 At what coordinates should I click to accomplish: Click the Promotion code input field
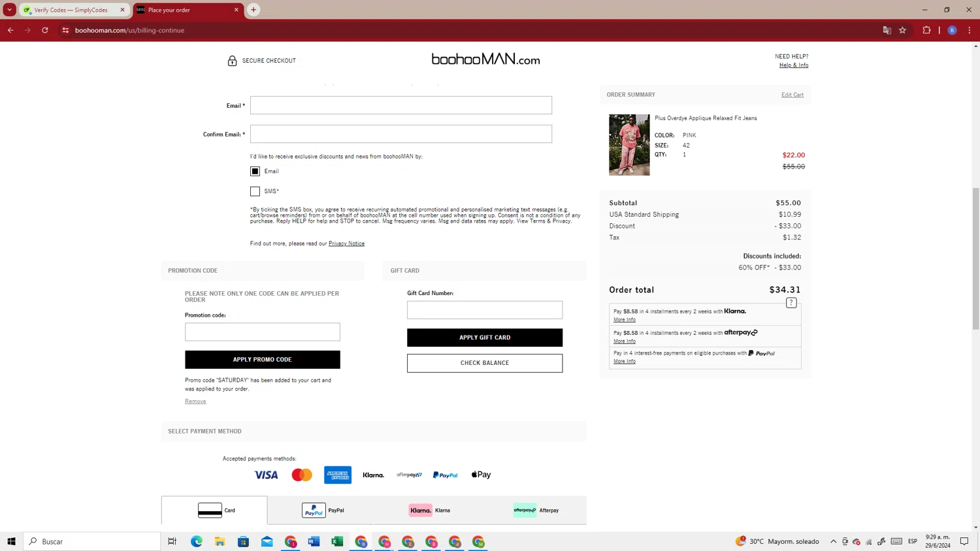(263, 332)
